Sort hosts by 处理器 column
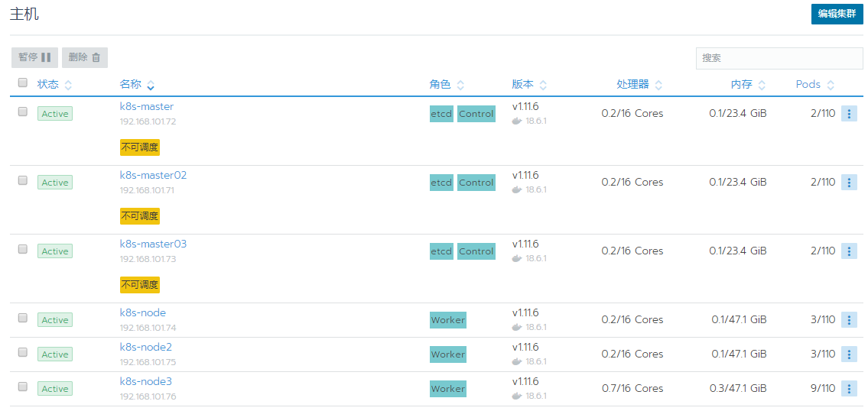Image resolution: width=868 pixels, height=411 pixels. click(639, 85)
